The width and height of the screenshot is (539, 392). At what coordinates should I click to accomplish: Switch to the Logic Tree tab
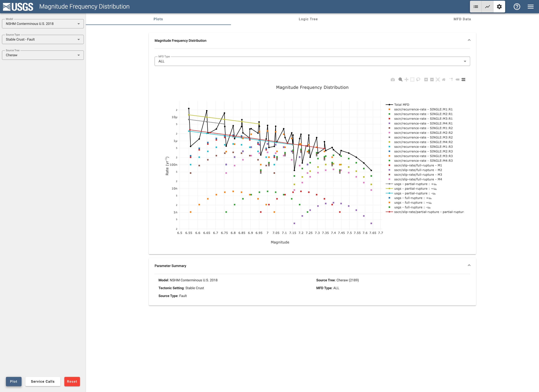click(308, 19)
